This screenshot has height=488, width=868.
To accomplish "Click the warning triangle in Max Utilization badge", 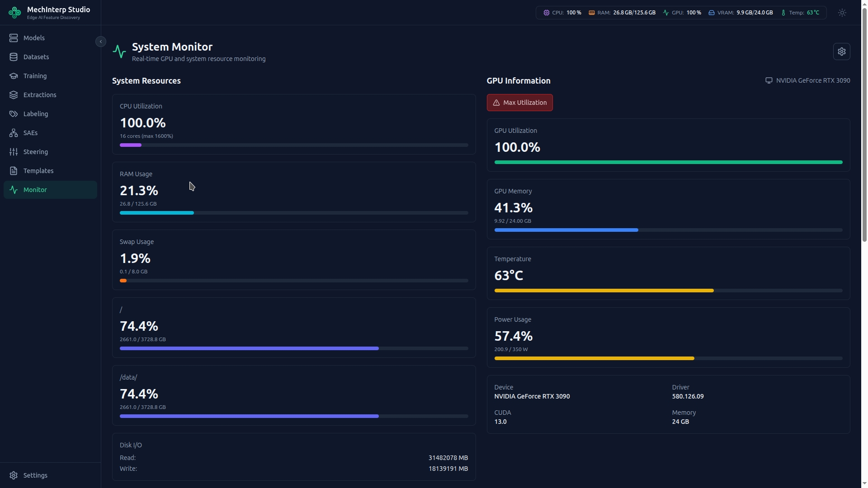I will 496,103.
